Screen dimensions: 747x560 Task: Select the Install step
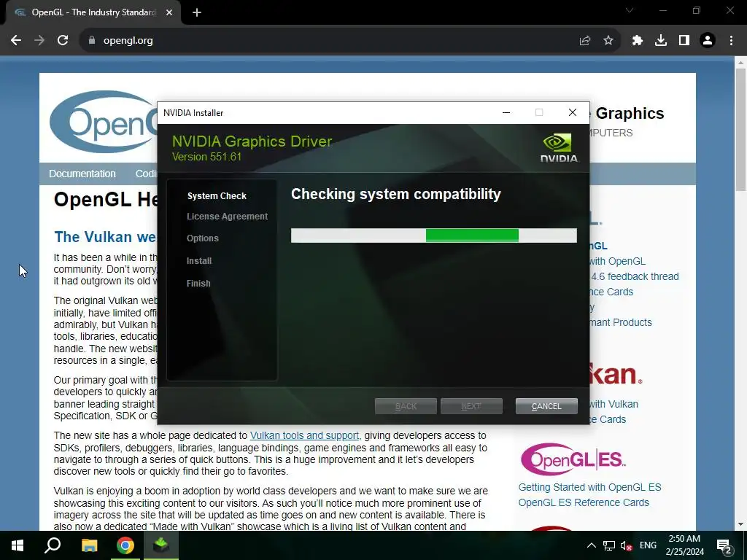[199, 261]
